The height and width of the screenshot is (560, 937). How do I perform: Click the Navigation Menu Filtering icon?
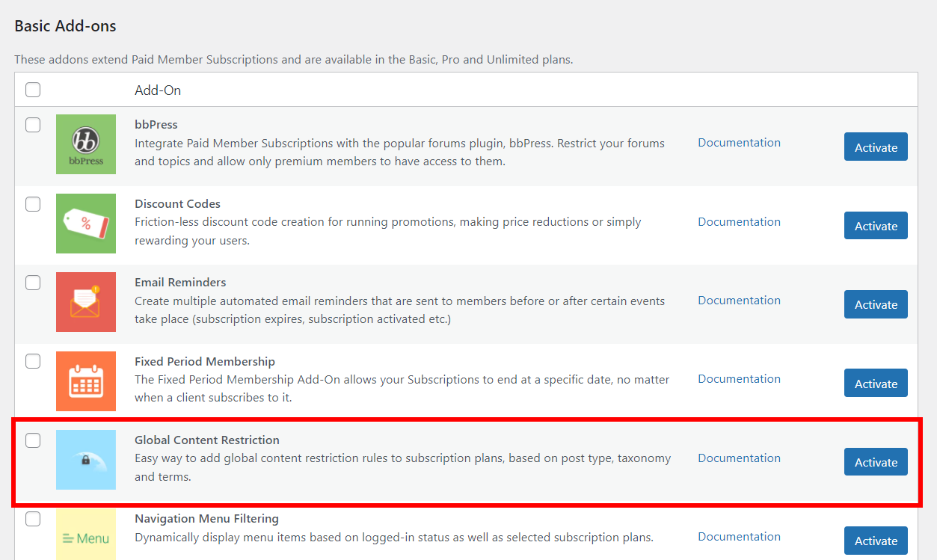(x=86, y=537)
